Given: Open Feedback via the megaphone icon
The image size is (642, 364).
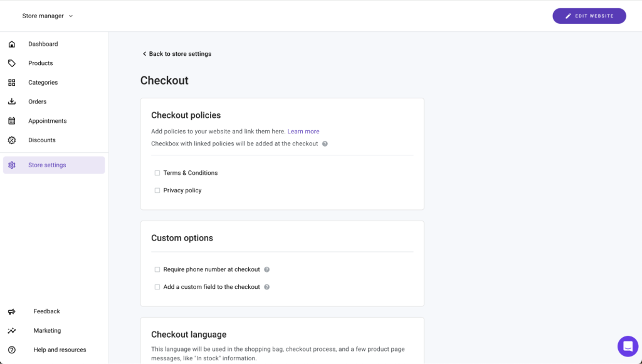Looking at the screenshot, I should coord(11,311).
